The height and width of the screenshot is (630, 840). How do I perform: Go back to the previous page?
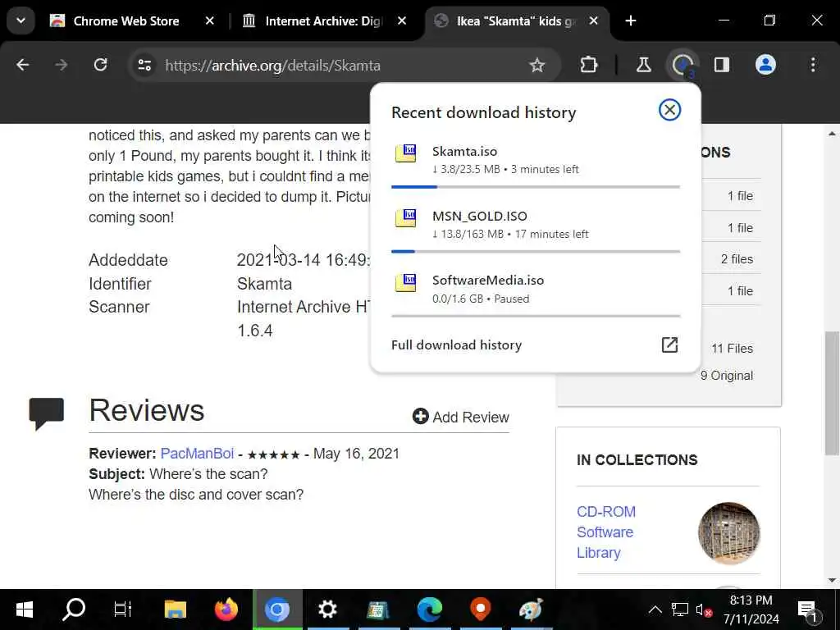pos(22,66)
